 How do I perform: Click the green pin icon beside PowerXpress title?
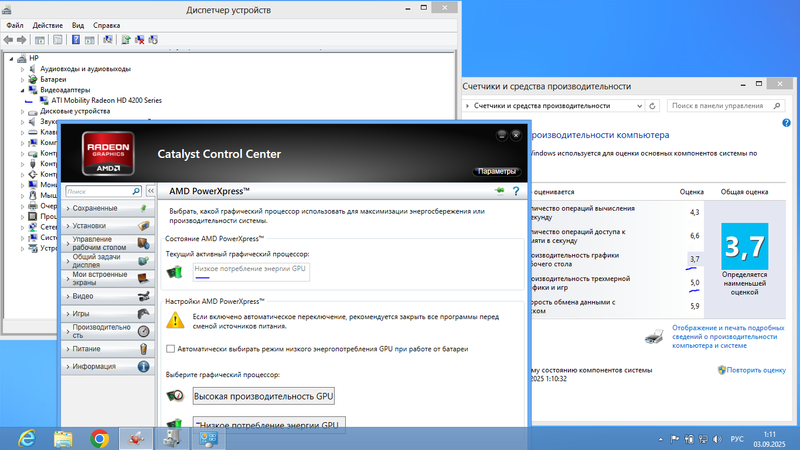click(499, 191)
